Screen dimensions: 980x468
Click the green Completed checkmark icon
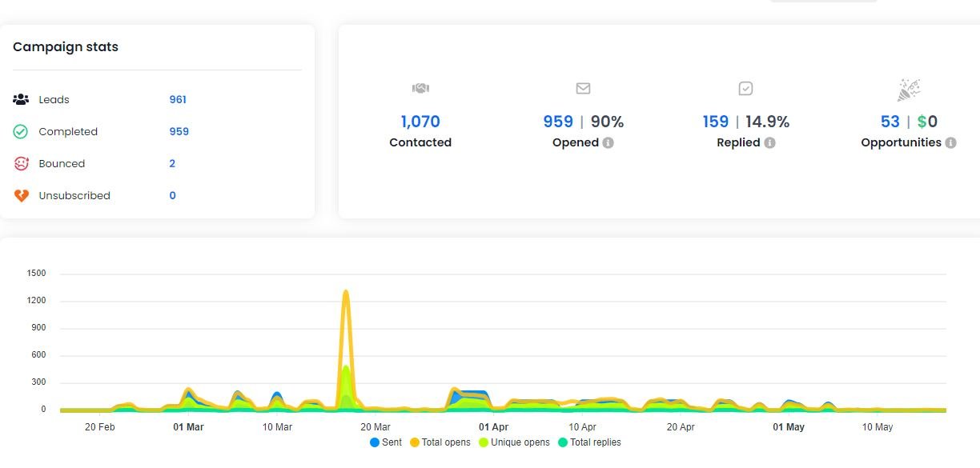coord(21,132)
